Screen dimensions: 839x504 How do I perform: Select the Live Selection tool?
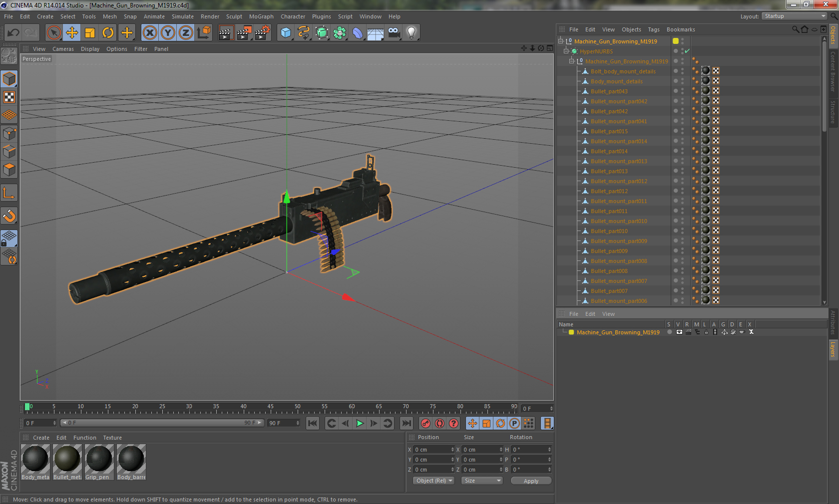[x=54, y=33]
